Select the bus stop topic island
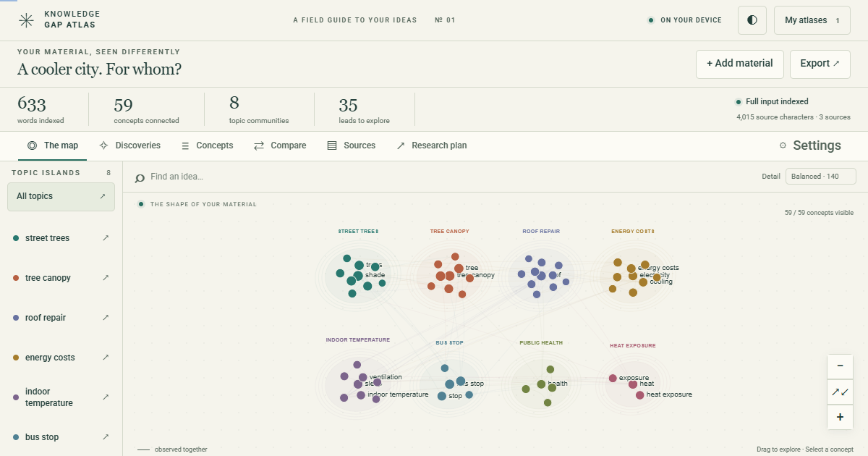Viewport: 868px width, 456px height. [61, 437]
